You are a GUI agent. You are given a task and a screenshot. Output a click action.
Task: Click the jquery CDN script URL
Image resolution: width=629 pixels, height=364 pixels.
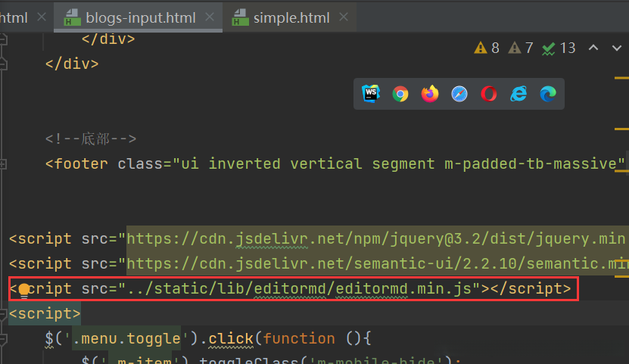376,239
